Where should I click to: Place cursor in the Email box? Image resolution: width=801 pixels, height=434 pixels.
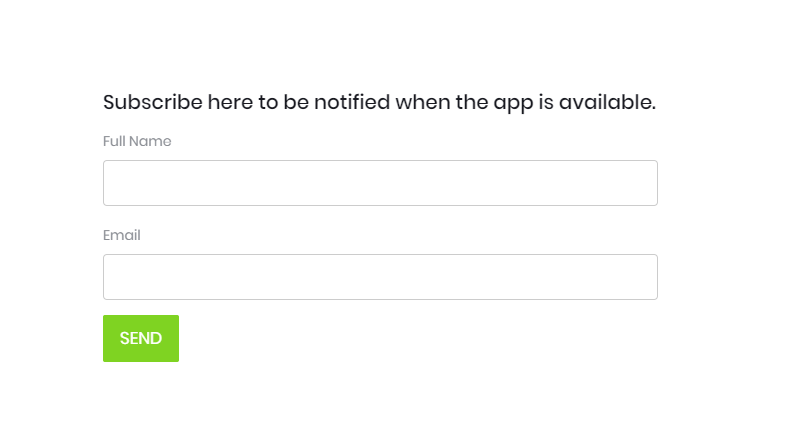[x=380, y=277]
